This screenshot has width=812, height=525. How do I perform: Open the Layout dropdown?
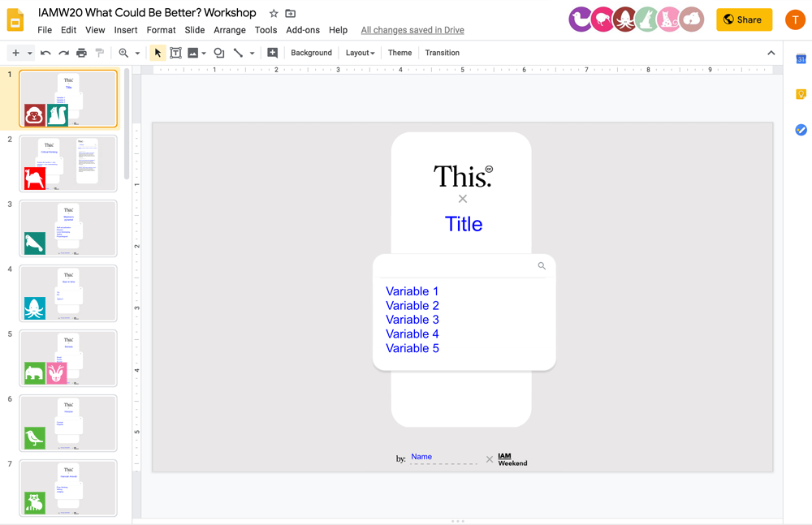point(360,53)
